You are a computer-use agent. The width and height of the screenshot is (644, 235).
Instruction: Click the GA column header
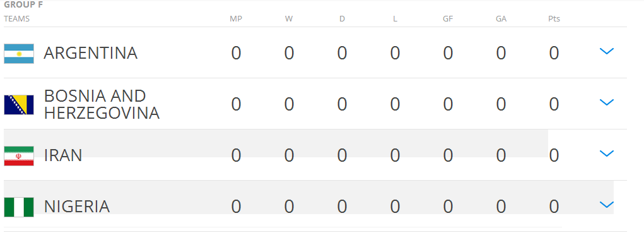(x=501, y=19)
